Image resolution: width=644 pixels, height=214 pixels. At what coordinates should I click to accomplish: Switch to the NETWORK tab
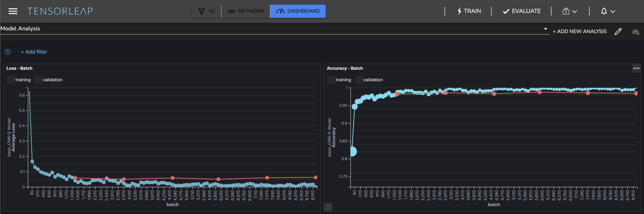point(246,11)
